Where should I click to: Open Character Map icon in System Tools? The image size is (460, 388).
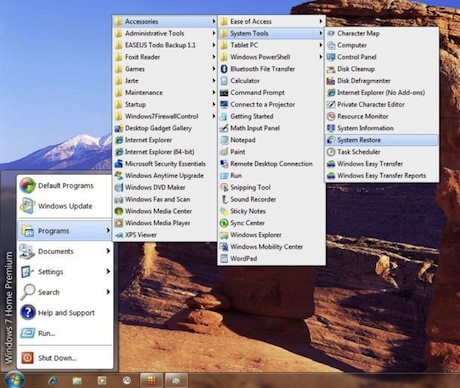point(331,33)
